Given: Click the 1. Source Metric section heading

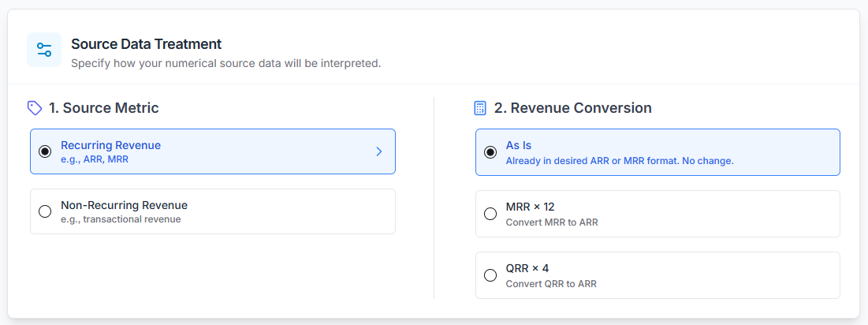Looking at the screenshot, I should (x=103, y=108).
